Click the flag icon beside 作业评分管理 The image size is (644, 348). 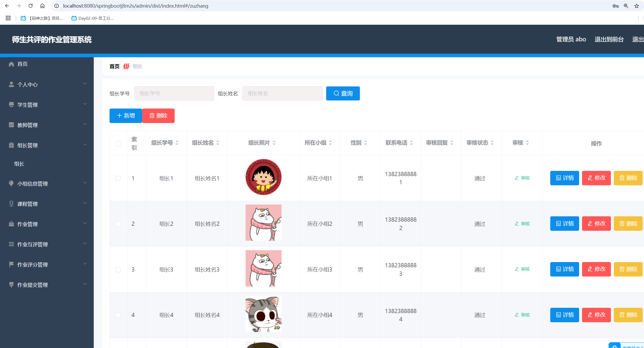11,264
